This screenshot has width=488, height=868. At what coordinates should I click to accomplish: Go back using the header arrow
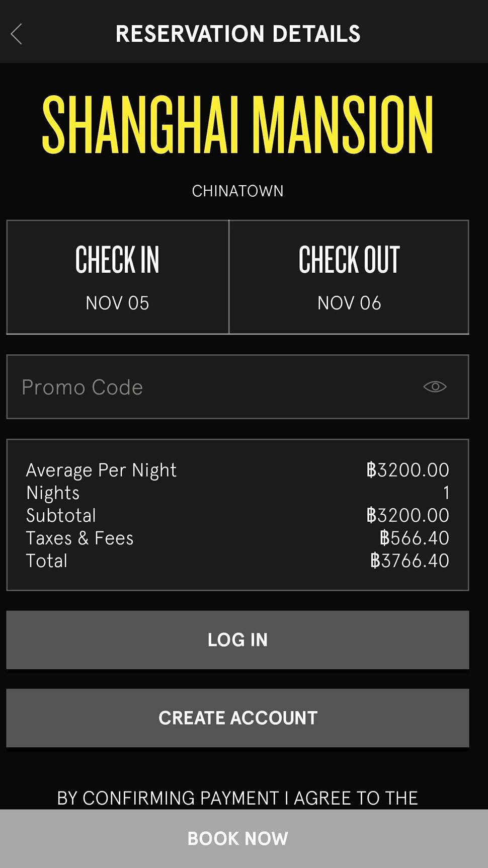[x=17, y=34]
